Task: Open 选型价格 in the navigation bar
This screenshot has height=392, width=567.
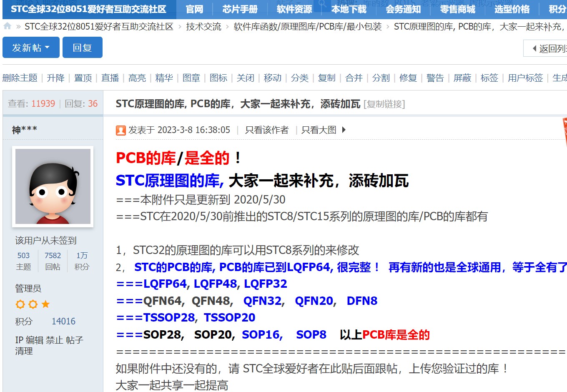Action: [512, 9]
